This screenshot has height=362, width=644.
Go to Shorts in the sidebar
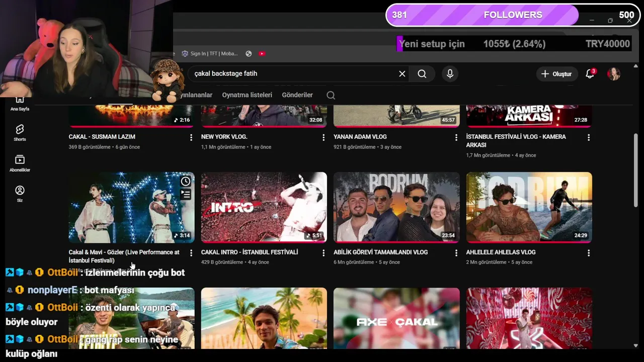20,133
